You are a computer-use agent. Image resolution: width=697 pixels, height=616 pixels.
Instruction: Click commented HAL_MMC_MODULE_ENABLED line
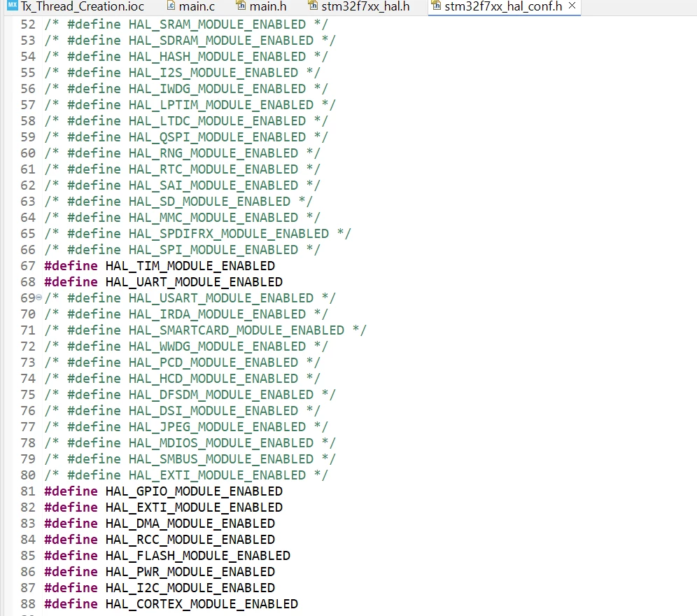pyautogui.click(x=182, y=218)
